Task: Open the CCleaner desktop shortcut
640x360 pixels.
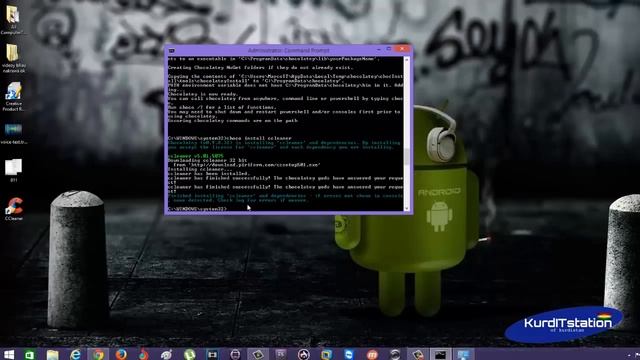Action: point(14,209)
